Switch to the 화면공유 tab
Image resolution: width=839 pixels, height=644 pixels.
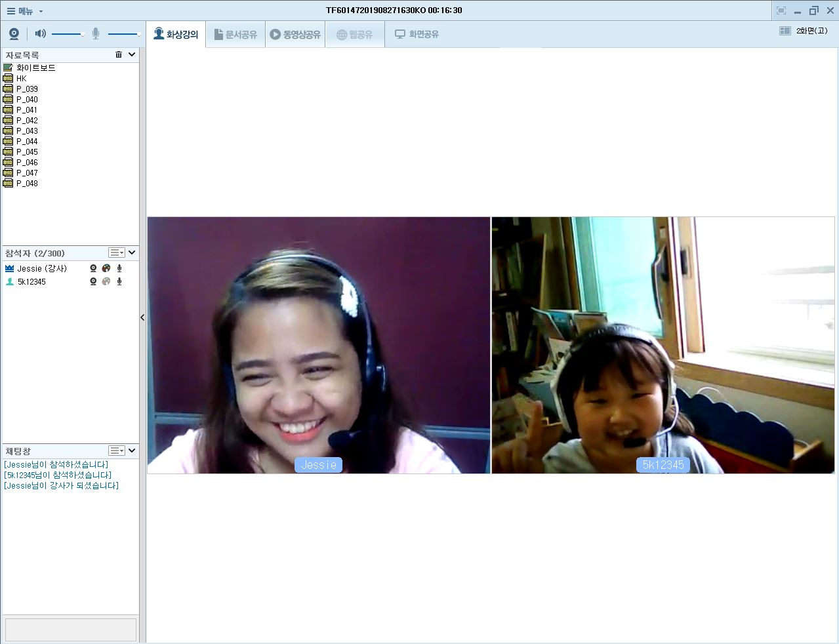[417, 34]
